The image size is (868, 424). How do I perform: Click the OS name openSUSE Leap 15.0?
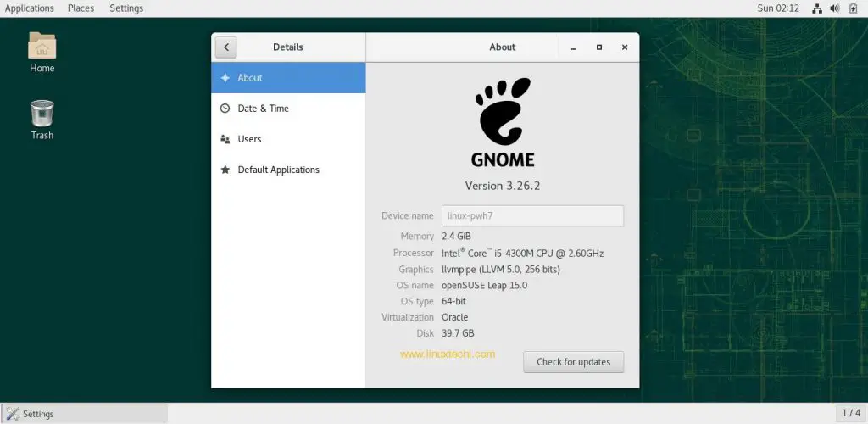coord(484,286)
